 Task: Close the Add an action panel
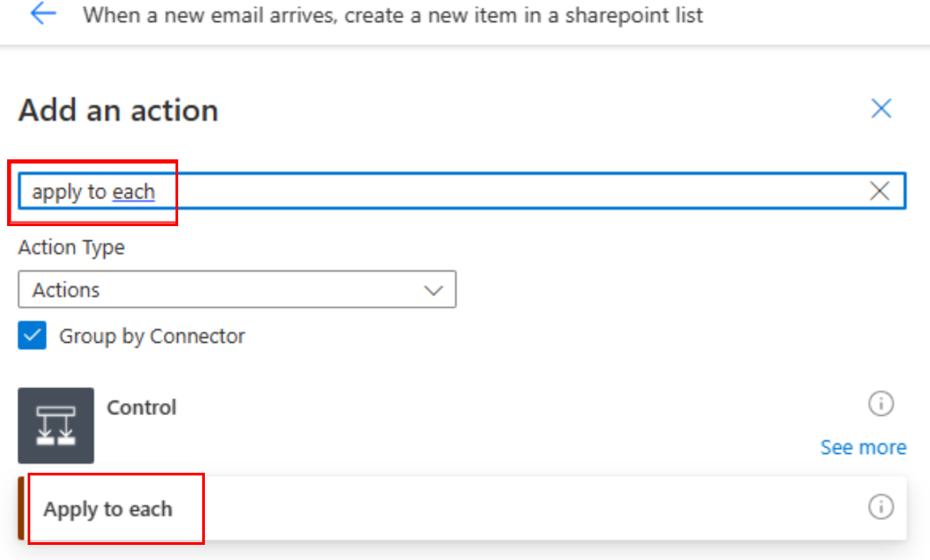pyautogui.click(x=881, y=109)
